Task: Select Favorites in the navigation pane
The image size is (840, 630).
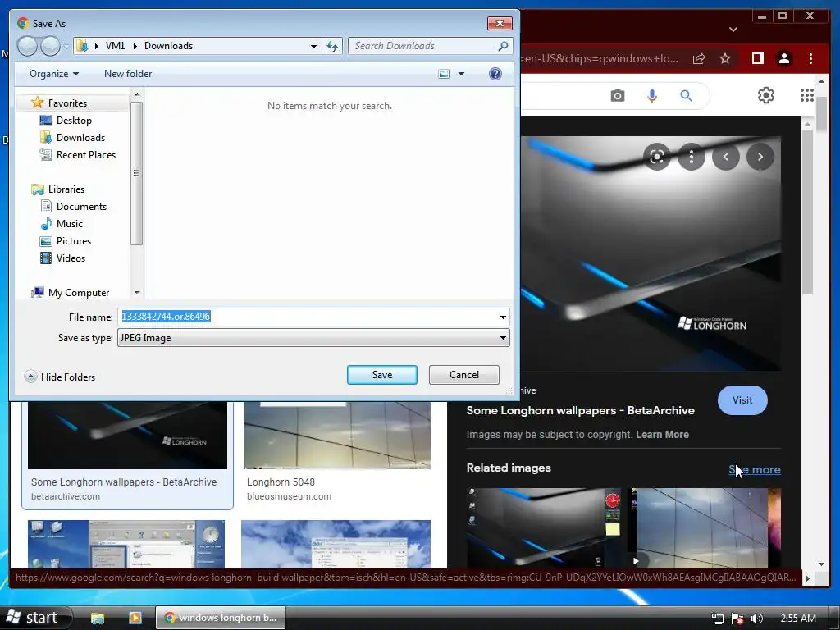Action: (67, 103)
